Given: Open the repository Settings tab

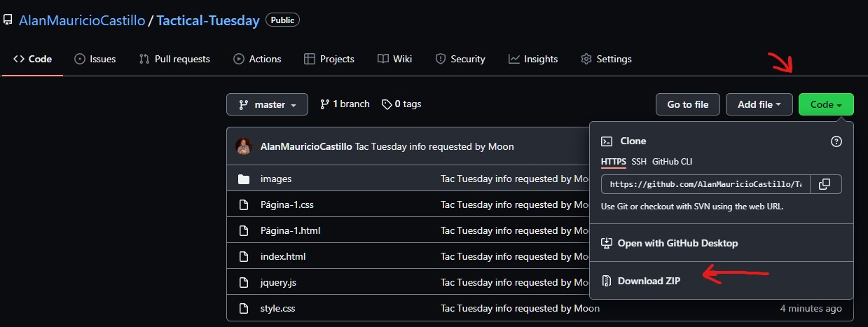Looking at the screenshot, I should tap(606, 59).
